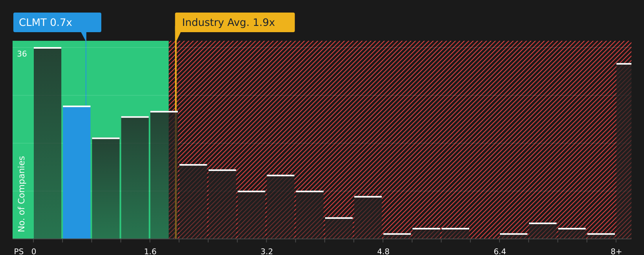Click the 3.2 x-axis tick label

[x=267, y=251]
